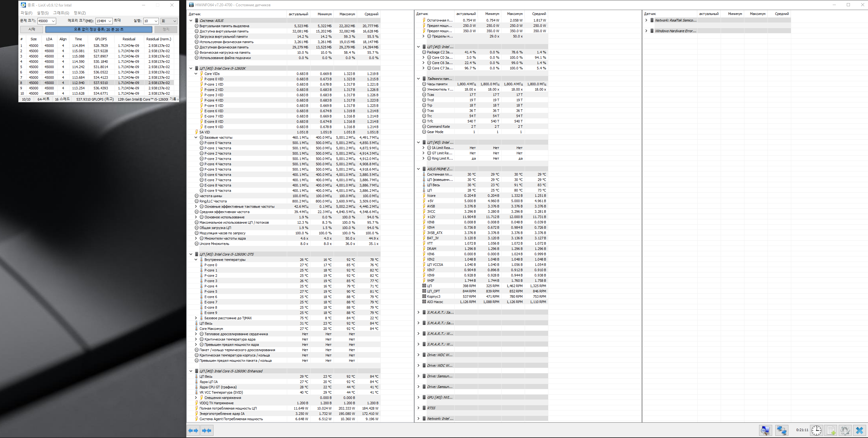This screenshot has width=868, height=438.
Task: Open the 그래프(G) menu in LinX
Action: [61, 13]
